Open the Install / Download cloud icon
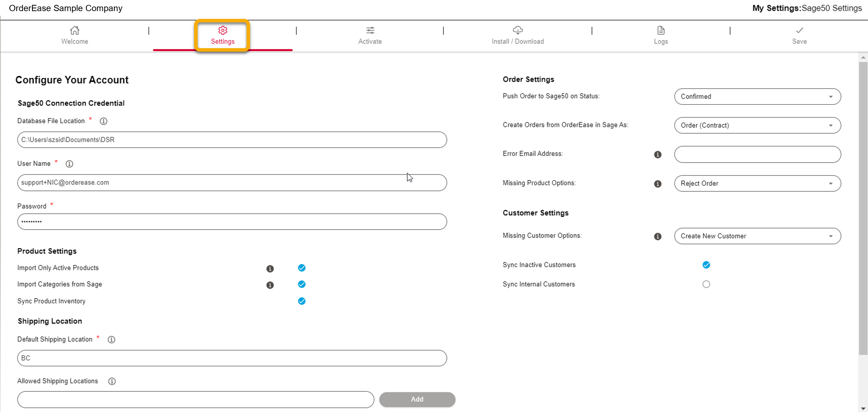 pyautogui.click(x=518, y=30)
